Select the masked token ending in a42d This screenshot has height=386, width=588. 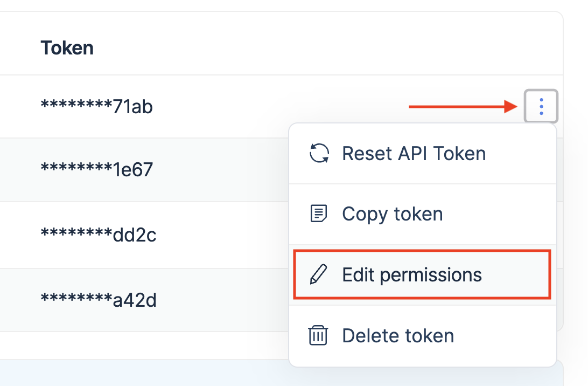click(99, 300)
